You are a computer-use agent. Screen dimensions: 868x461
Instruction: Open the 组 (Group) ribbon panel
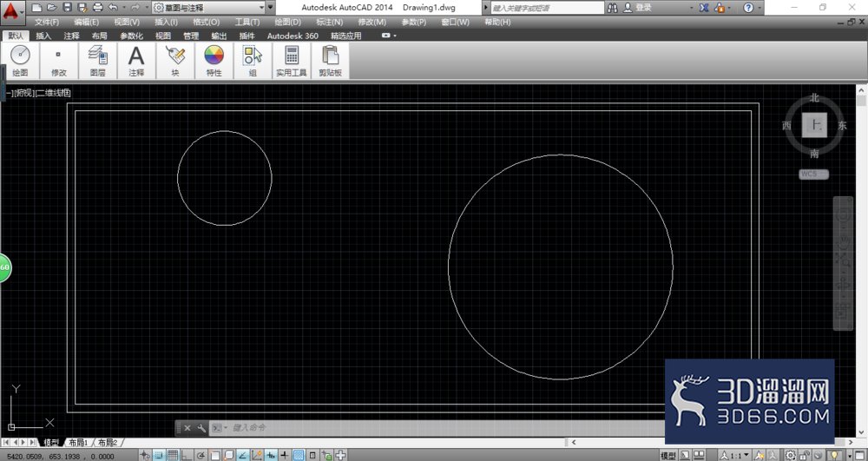(x=253, y=61)
